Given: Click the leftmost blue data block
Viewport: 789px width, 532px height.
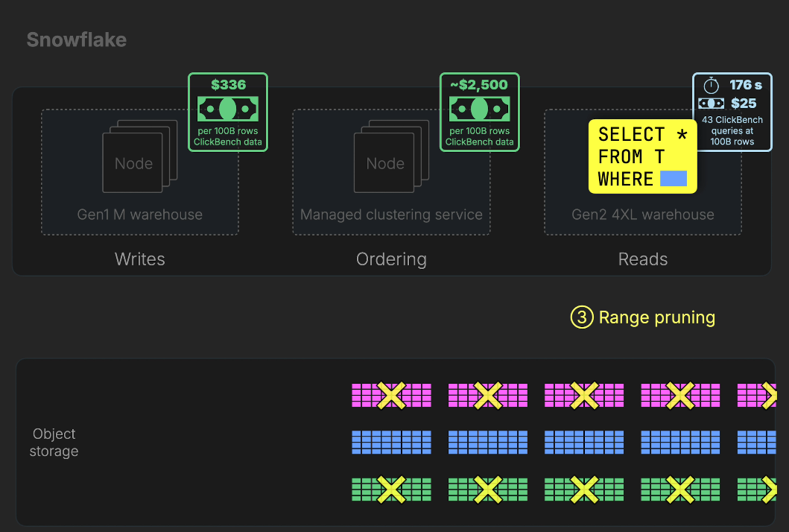Looking at the screenshot, I should [391, 443].
